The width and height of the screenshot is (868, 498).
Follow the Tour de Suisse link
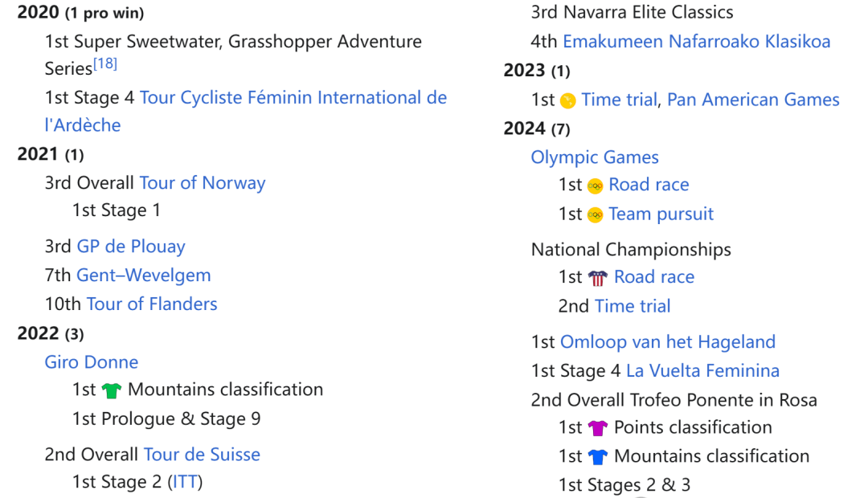202,455
